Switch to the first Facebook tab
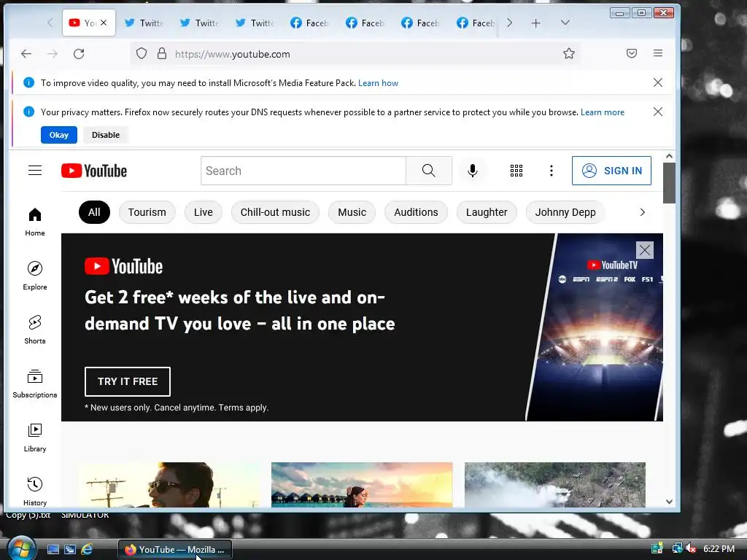The image size is (747, 560). click(x=311, y=23)
